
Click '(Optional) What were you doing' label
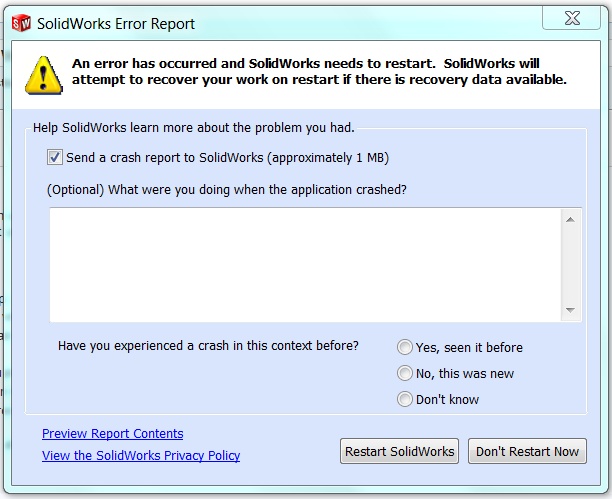click(227, 190)
